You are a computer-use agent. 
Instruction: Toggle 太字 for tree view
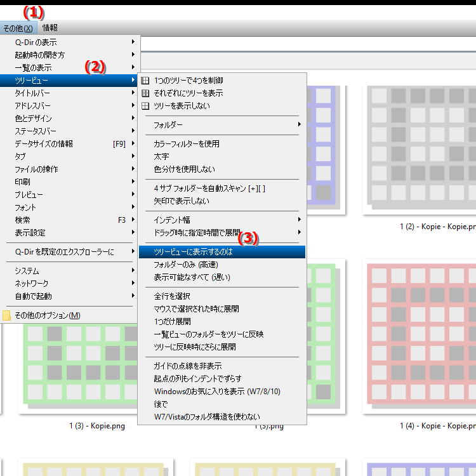(x=222, y=157)
